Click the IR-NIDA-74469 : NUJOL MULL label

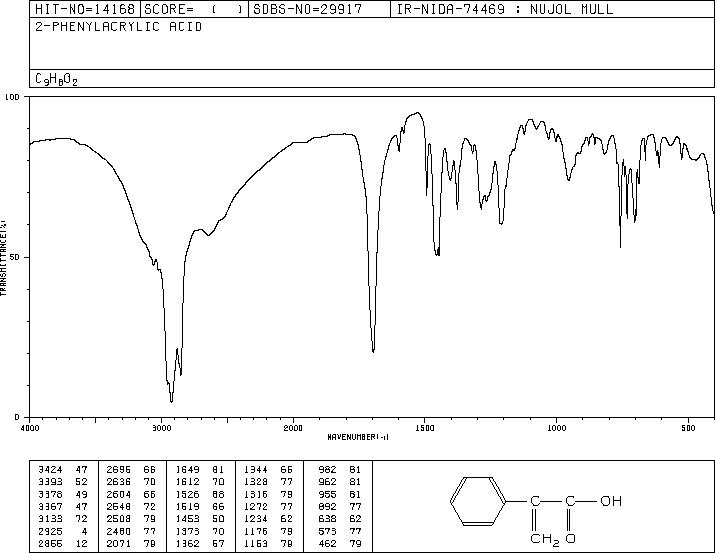(504, 9)
